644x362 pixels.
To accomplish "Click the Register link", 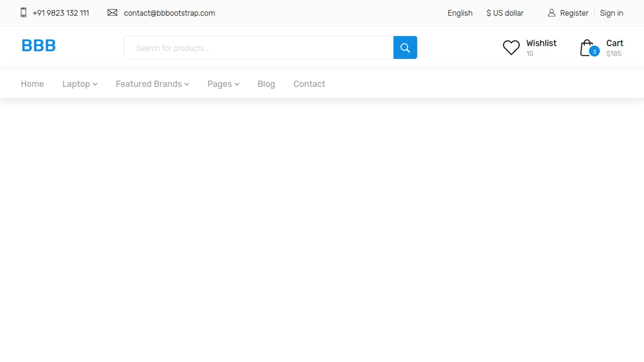I will click(574, 13).
